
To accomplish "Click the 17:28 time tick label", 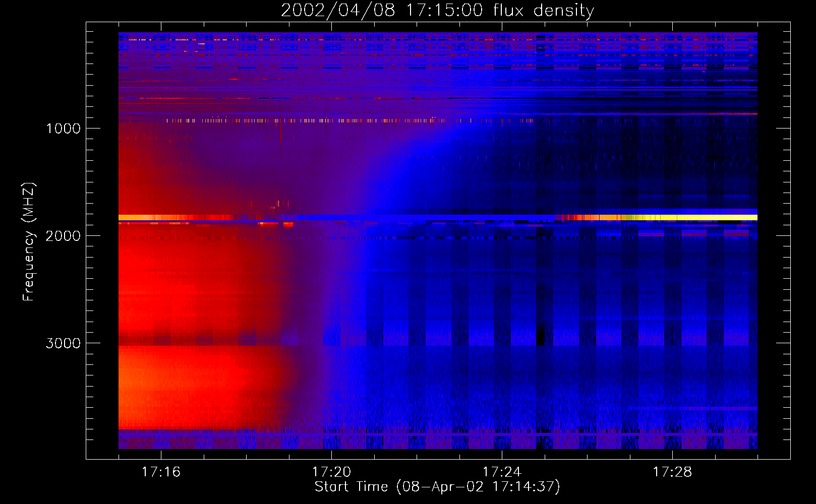I will 672,472.
